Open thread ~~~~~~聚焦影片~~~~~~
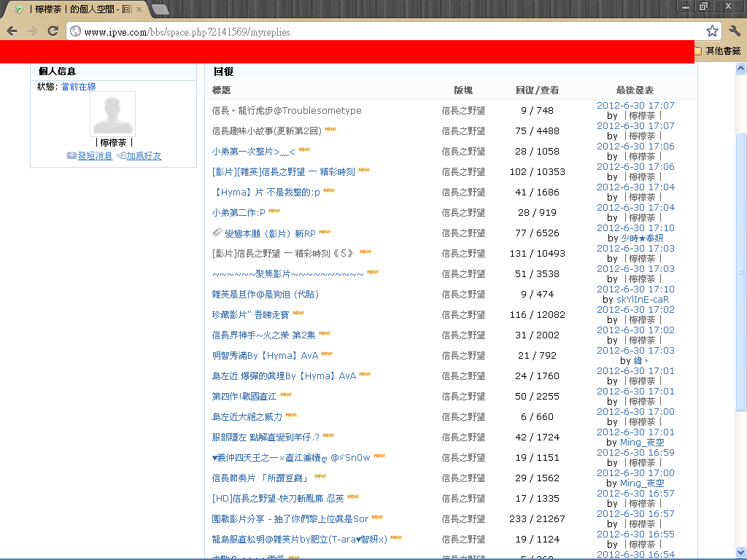The width and height of the screenshot is (747, 560). (x=287, y=274)
